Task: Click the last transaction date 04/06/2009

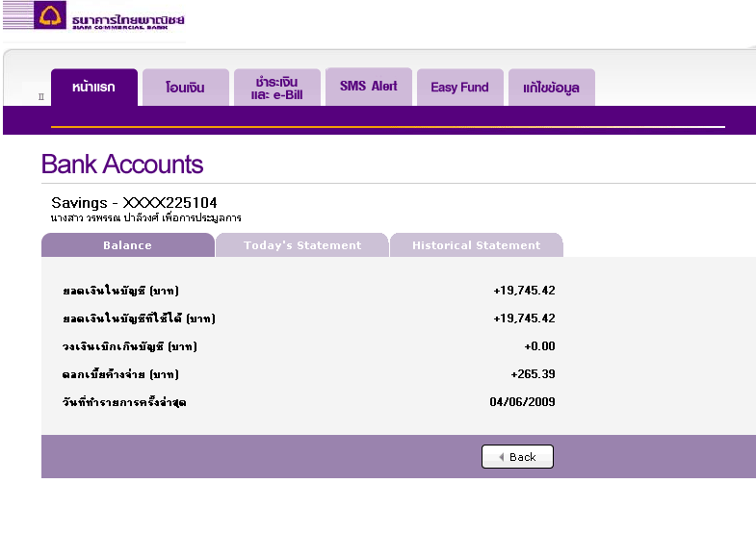Action: coord(522,402)
